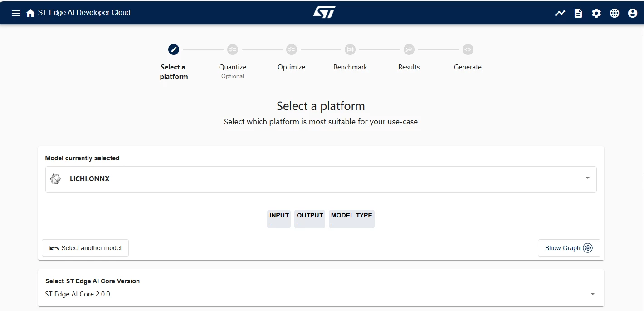644x311 pixels.
Task: Click the Select another model button
Action: 85,248
